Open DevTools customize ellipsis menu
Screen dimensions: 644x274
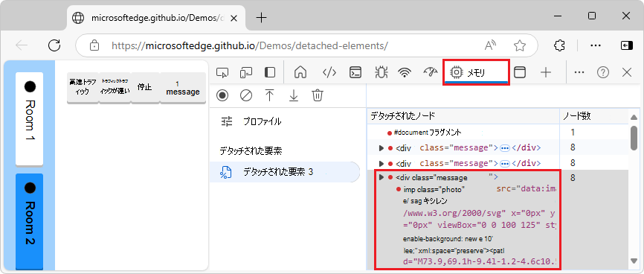point(579,72)
